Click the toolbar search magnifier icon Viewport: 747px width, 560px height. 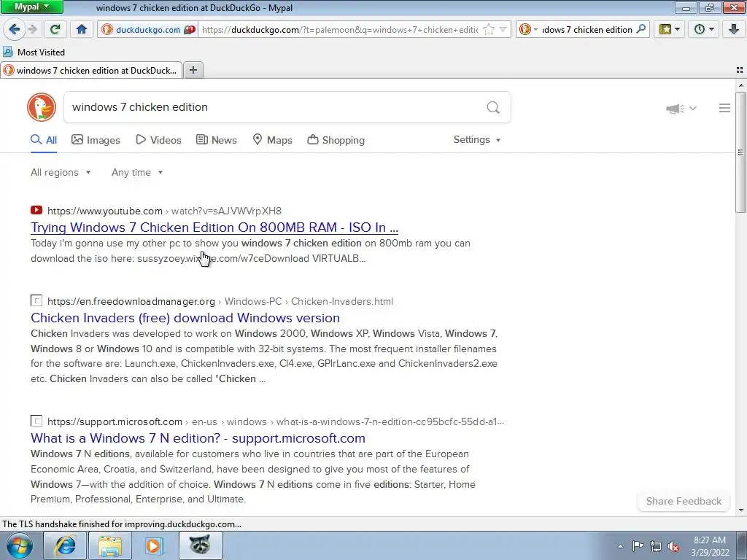tap(641, 29)
